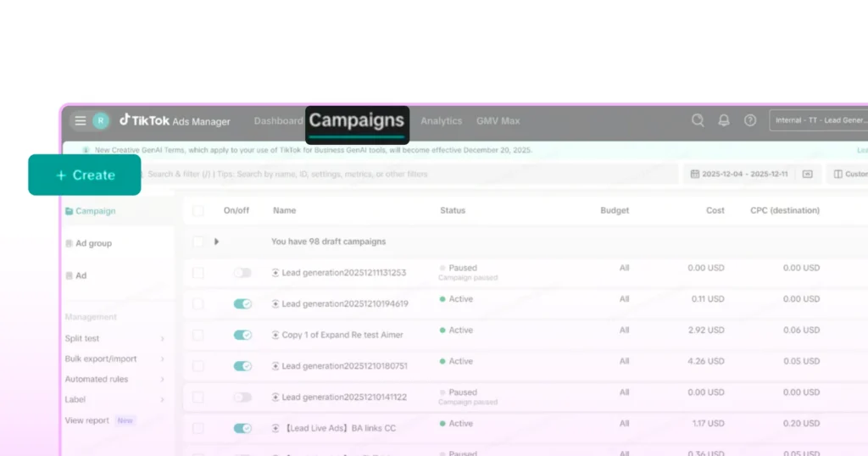Click the Ad group icon in sidebar
This screenshot has height=456, width=868.
point(70,243)
